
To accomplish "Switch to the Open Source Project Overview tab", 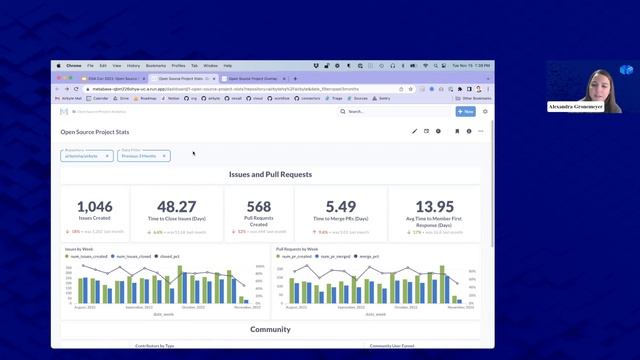I will (x=253, y=78).
